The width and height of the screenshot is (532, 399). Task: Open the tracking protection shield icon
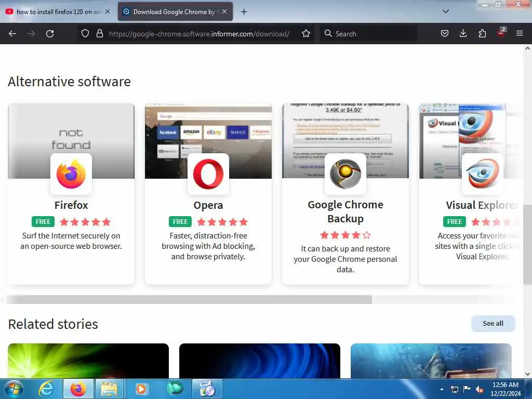tap(85, 33)
